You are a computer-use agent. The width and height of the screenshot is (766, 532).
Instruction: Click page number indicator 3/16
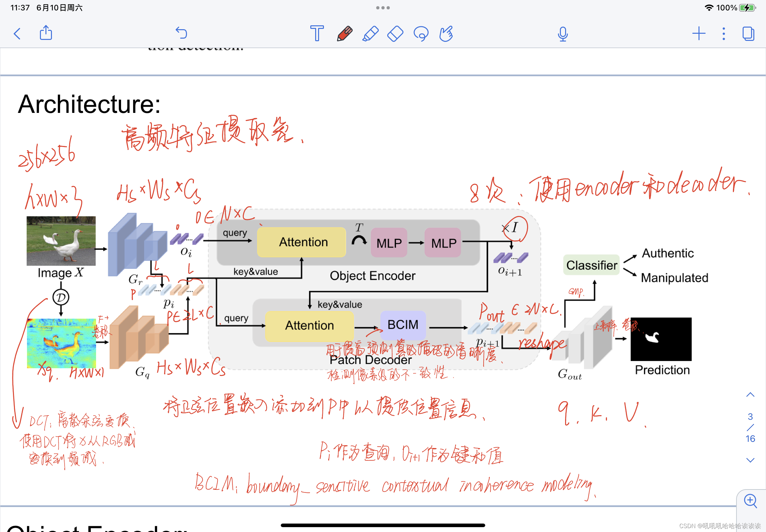pos(750,427)
